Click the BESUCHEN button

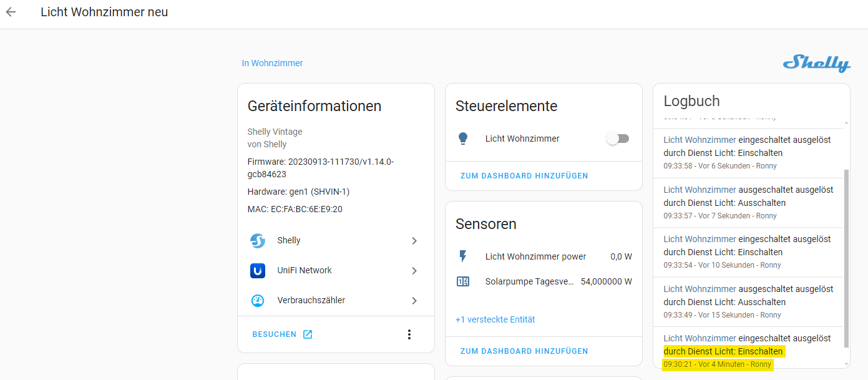pos(282,334)
